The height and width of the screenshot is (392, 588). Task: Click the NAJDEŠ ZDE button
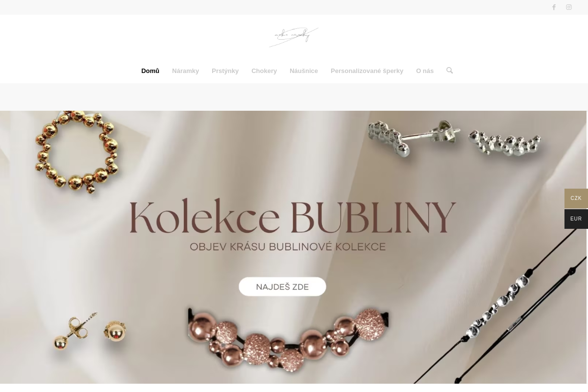[282, 287]
